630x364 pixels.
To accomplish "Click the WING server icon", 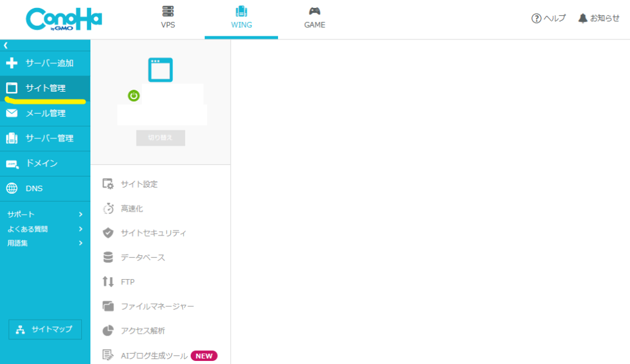I will click(241, 11).
